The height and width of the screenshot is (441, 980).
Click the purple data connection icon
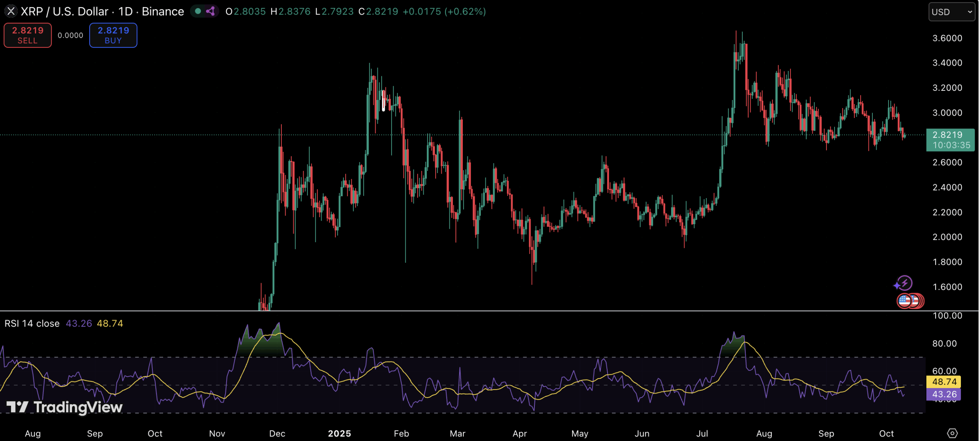pyautogui.click(x=210, y=11)
